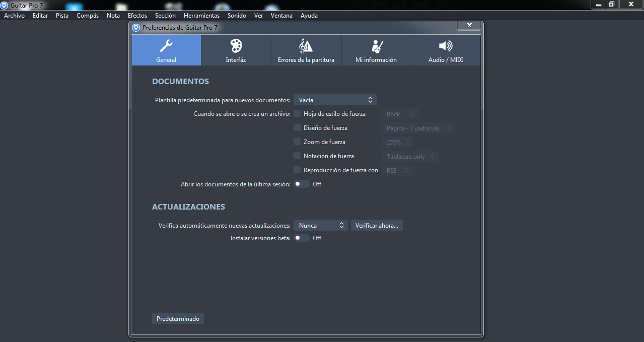Restore down the Guitar Pro 7 window
This screenshot has width=644, height=342.
(x=612, y=4)
